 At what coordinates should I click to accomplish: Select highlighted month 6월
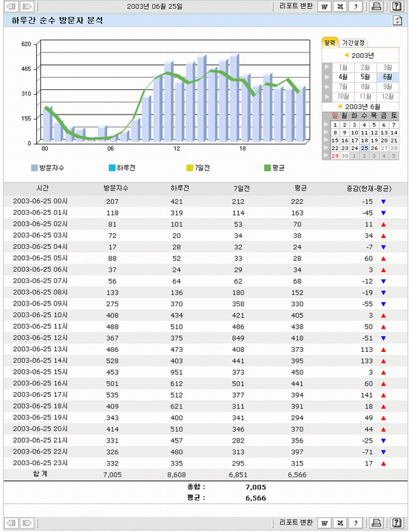(x=388, y=77)
